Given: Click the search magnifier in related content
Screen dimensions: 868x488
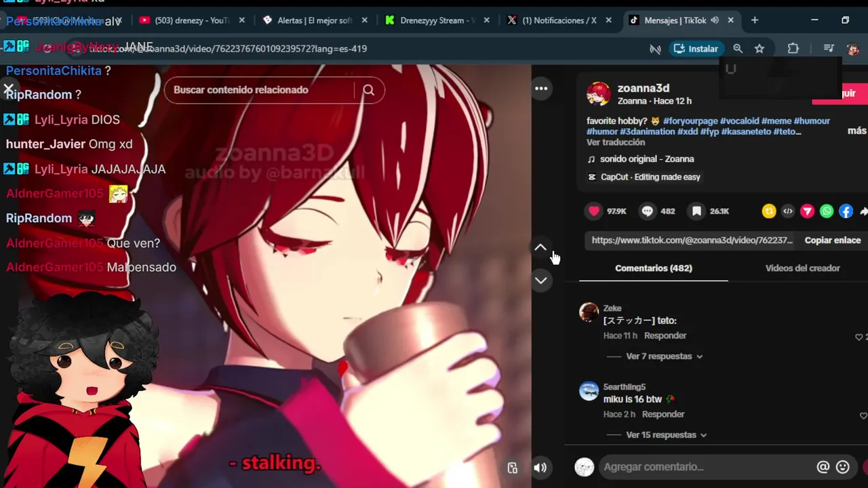Looking at the screenshot, I should click(x=368, y=90).
